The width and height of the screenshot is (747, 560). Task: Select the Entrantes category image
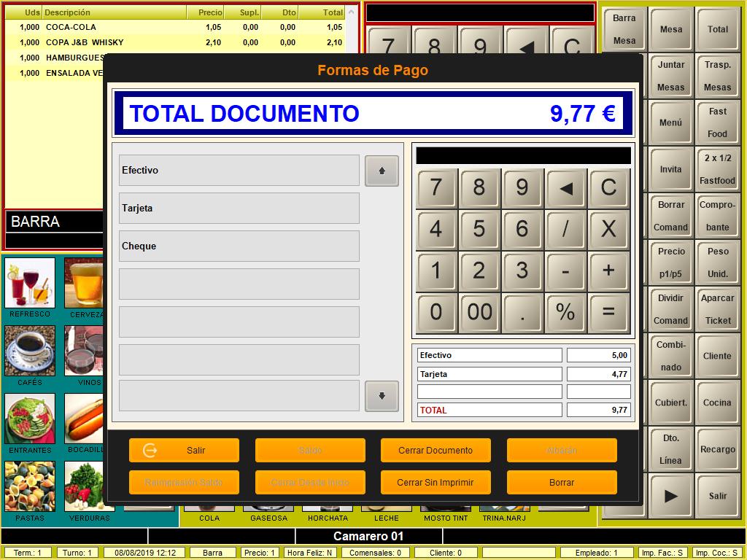[30, 419]
